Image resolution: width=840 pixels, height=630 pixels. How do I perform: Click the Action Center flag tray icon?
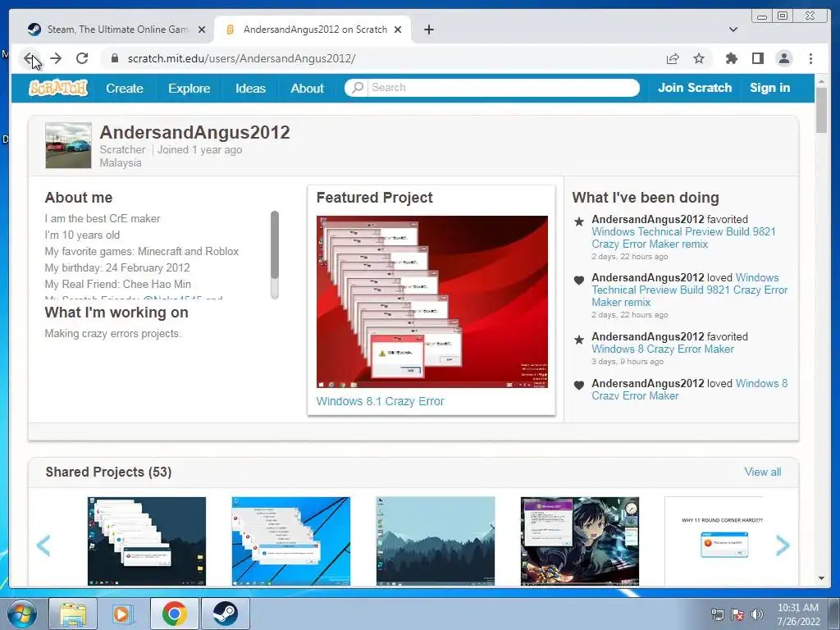point(737,614)
